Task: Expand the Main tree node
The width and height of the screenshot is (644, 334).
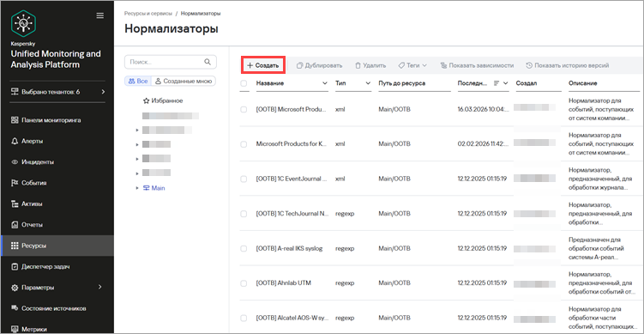Action: point(137,188)
